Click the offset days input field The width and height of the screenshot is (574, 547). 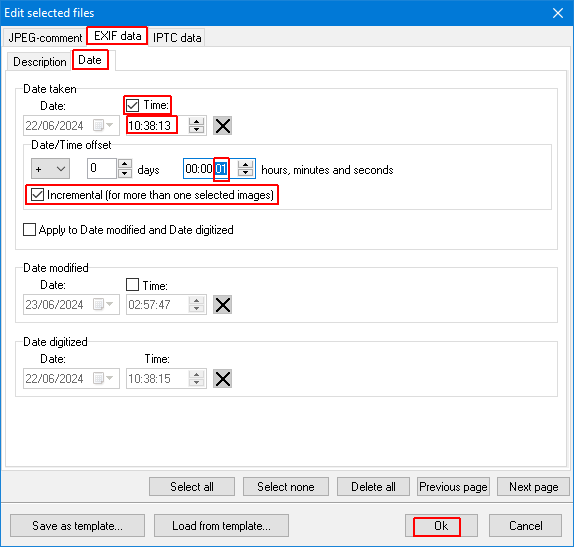click(102, 168)
